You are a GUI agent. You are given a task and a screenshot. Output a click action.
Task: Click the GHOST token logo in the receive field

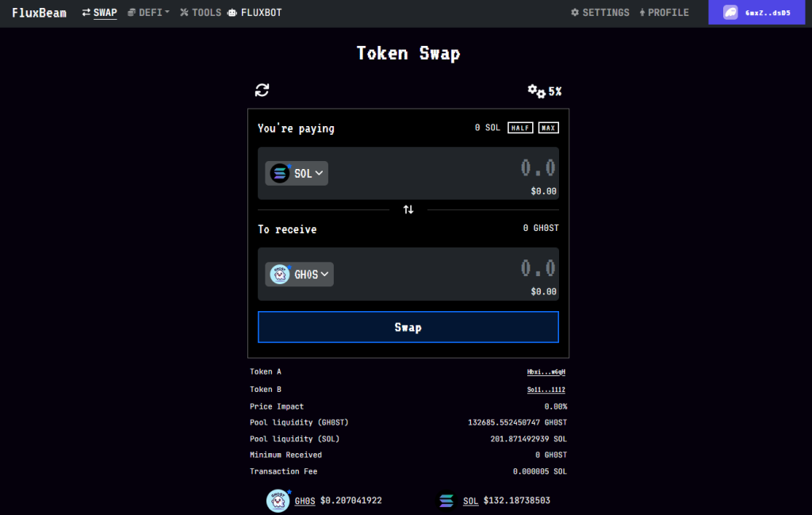tap(280, 274)
